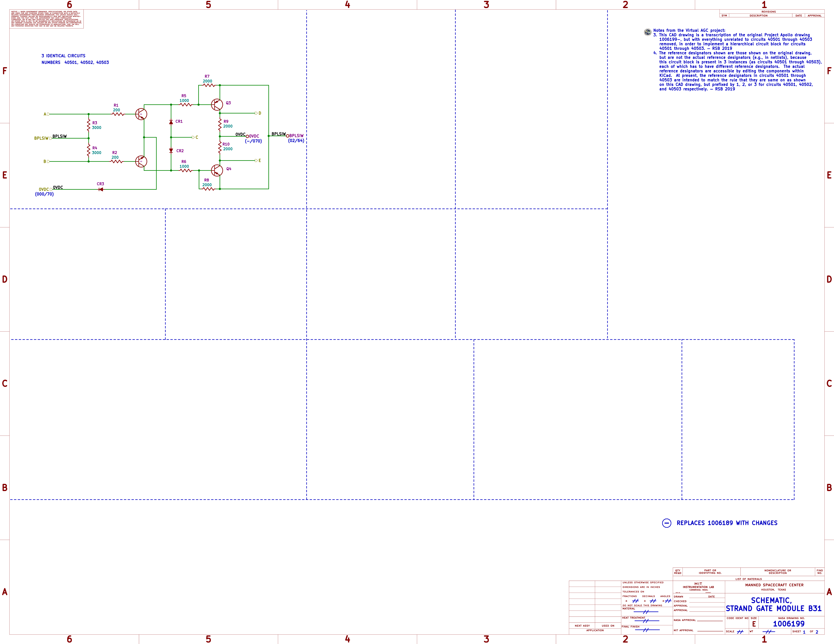This screenshot has height=644, width=834.
Task: Click the red government NOTICE box
Action: click(x=47, y=19)
